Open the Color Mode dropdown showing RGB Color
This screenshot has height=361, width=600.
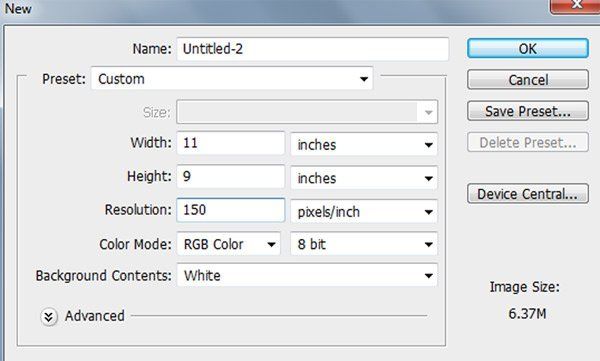point(228,244)
